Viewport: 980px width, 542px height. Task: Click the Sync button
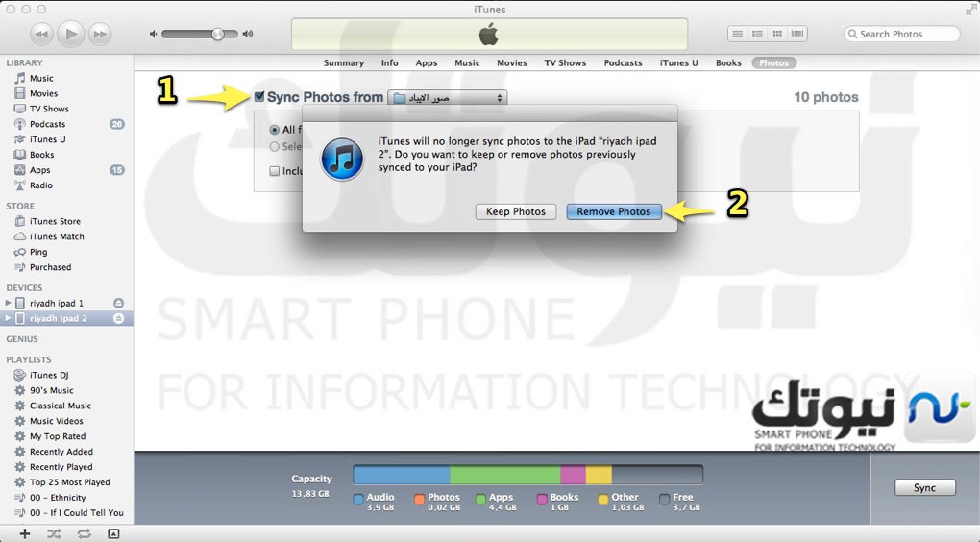pos(924,487)
